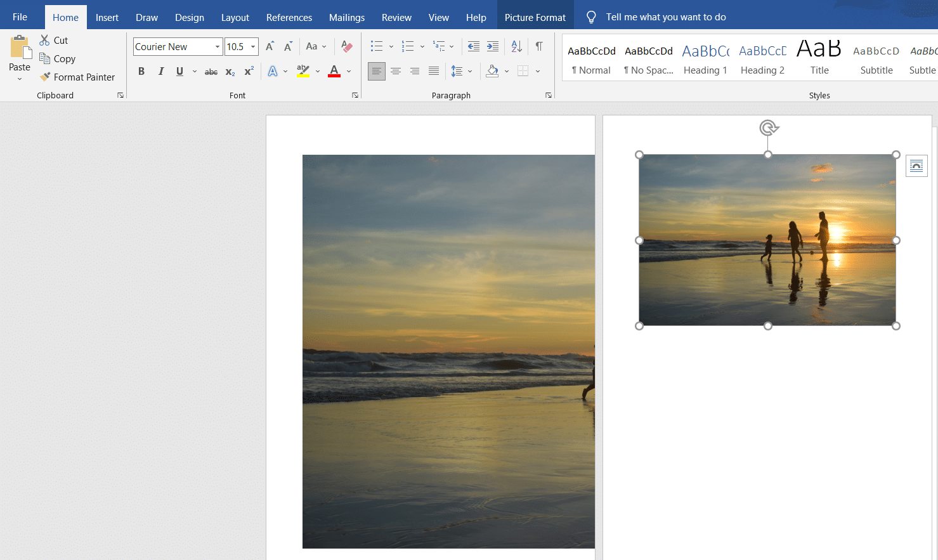Click the line spacing icon
Screen dimensions: 938x560
point(457,71)
